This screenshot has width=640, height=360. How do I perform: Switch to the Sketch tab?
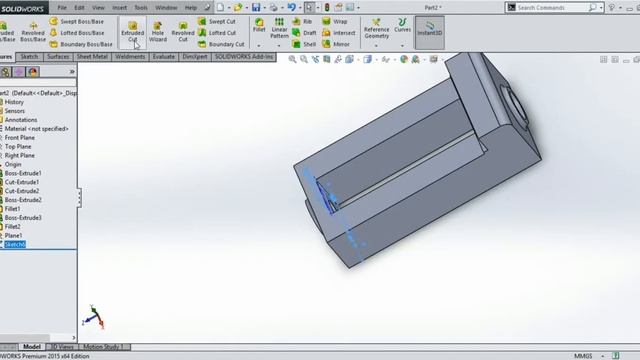point(29,57)
